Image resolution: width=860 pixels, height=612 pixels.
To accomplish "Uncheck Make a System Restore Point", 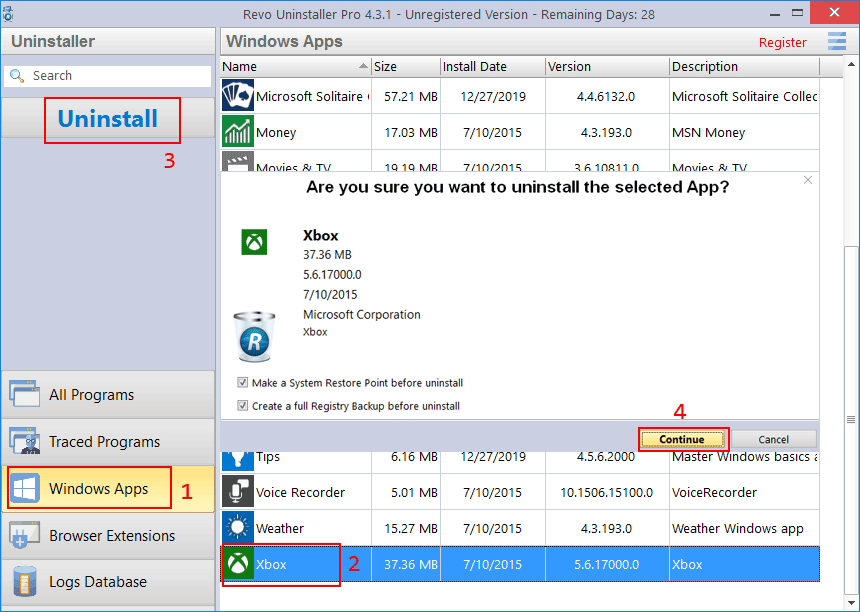I will point(242,382).
